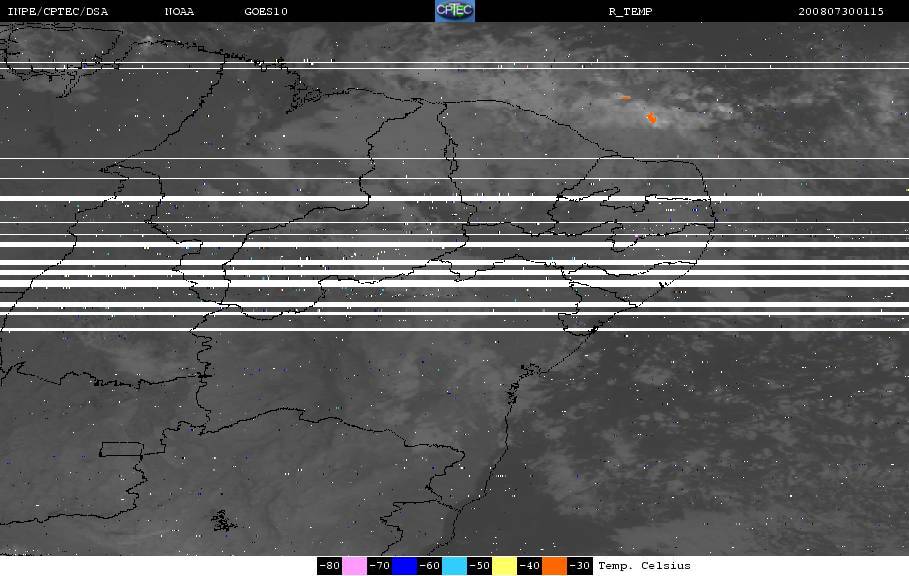The width and height of the screenshot is (909, 576).
Task: Click the -80 legend value label
Action: (329, 566)
